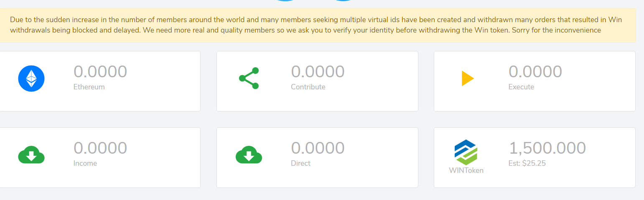
Task: Select the WINToken logo icon
Action: (466, 152)
